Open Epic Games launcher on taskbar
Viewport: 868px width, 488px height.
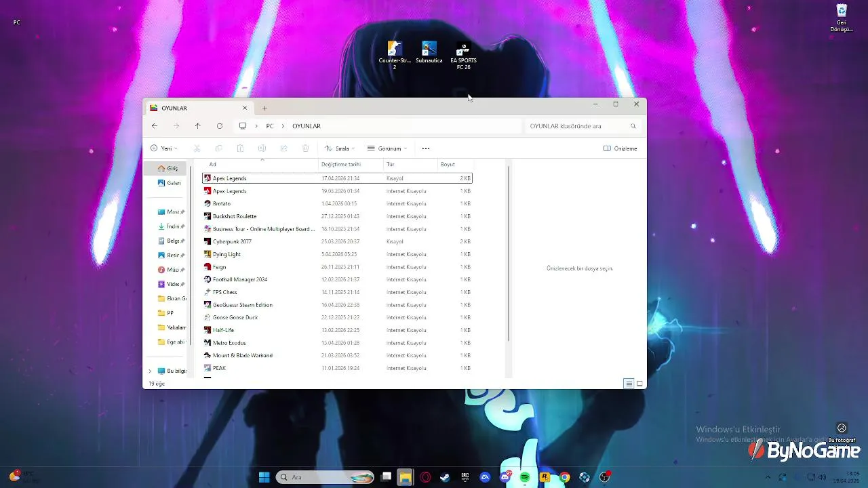pyautogui.click(x=465, y=477)
